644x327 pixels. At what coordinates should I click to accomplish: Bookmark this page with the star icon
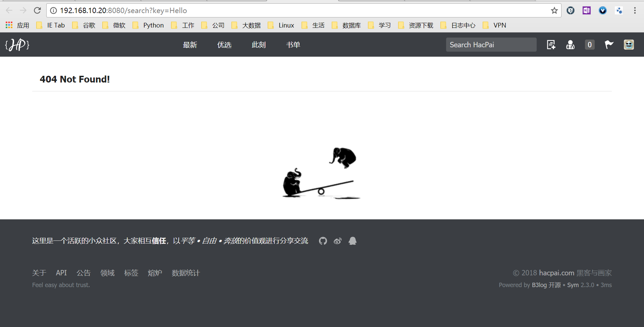coord(554,10)
